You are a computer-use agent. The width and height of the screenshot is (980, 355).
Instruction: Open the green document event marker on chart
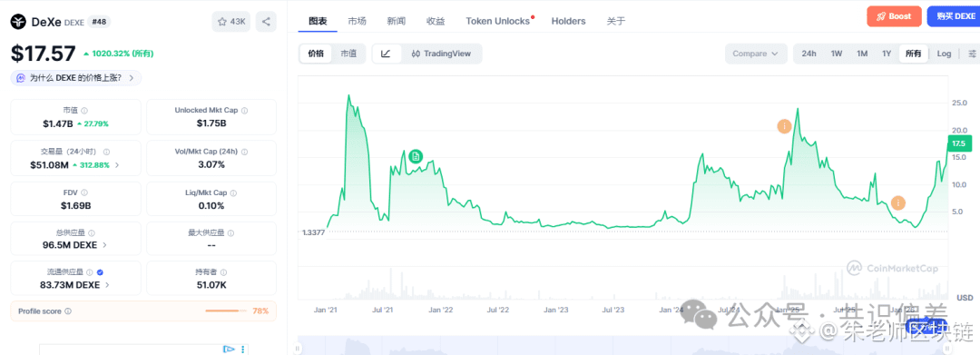pyautogui.click(x=416, y=156)
